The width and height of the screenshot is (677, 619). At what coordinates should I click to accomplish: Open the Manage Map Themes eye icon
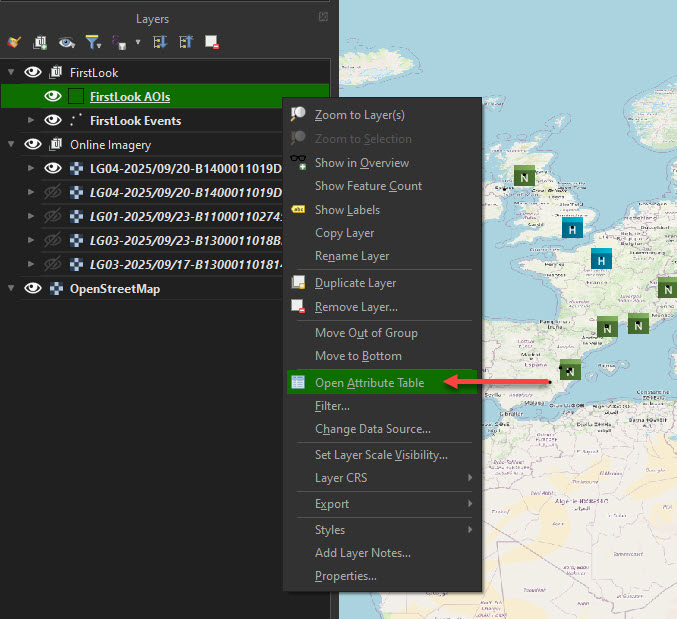[67, 42]
